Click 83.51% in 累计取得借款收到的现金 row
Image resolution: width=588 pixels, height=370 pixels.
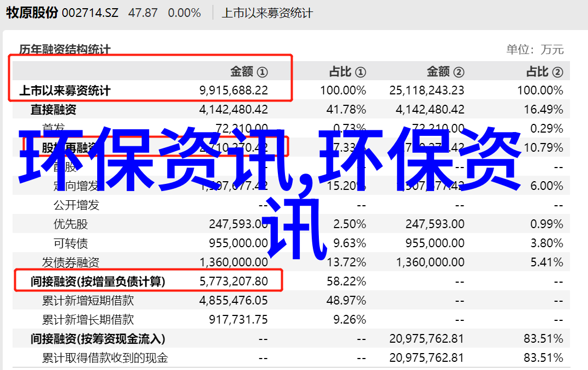coord(544,358)
